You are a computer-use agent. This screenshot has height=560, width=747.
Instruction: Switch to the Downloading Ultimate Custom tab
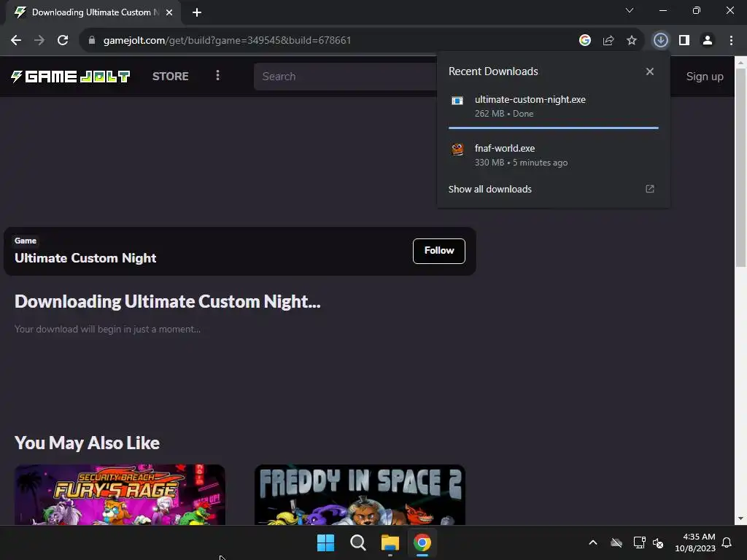click(x=93, y=12)
